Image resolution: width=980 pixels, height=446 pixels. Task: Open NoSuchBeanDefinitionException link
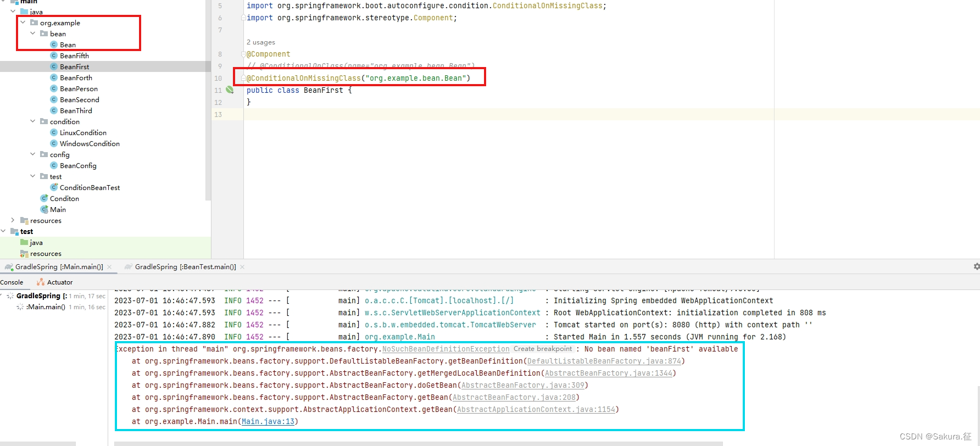[446, 349]
